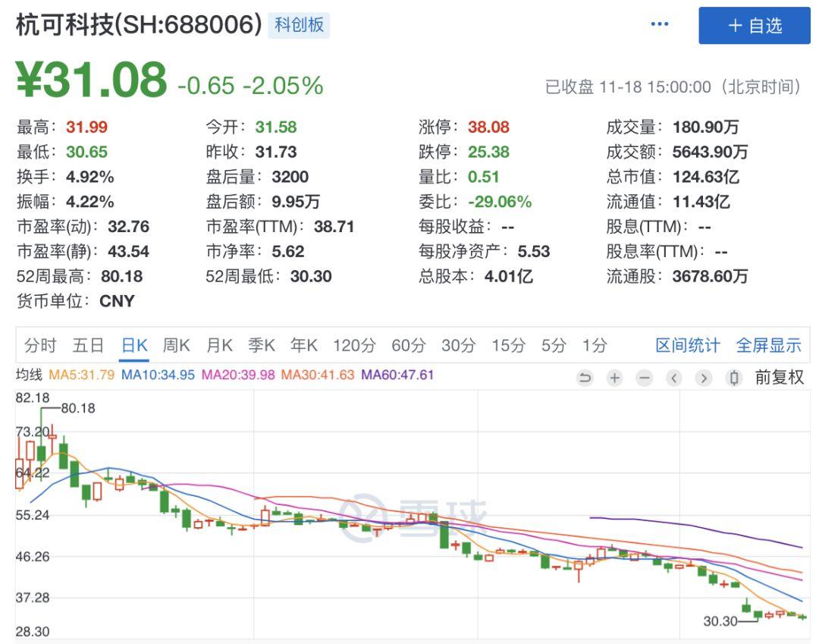
Task: Click the 量比 value 0.51
Action: coord(483,177)
